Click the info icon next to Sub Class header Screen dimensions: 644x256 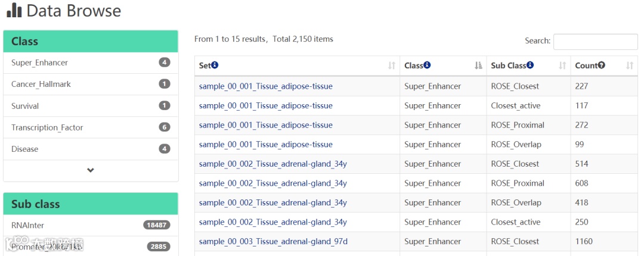(530, 65)
